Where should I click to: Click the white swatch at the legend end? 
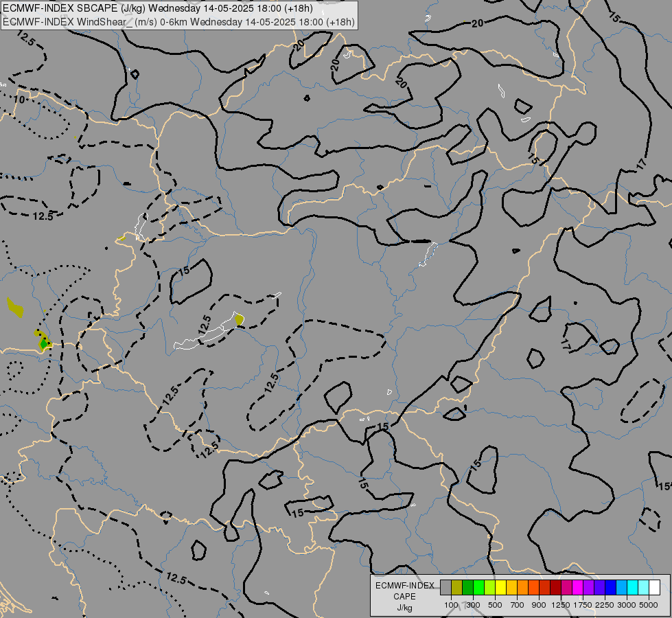(654, 588)
